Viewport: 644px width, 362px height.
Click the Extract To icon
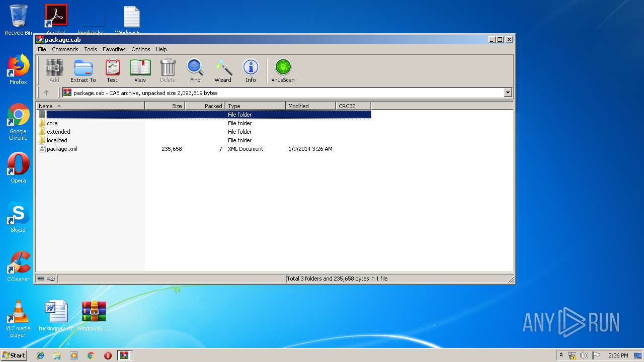(x=83, y=70)
